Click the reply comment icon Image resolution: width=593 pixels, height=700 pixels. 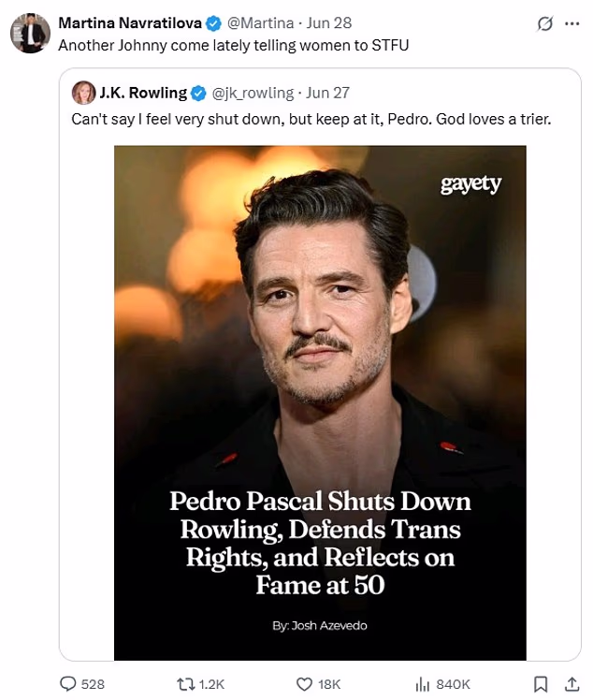tap(68, 684)
